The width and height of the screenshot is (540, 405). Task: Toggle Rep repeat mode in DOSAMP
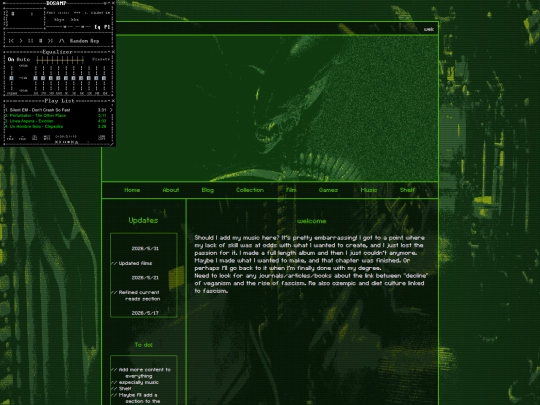(x=95, y=41)
